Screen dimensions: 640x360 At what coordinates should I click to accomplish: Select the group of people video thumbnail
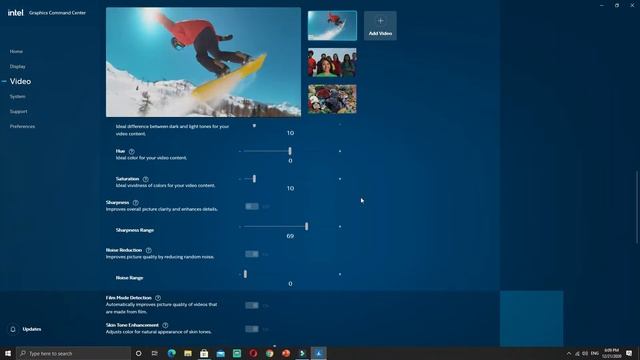pos(332,62)
